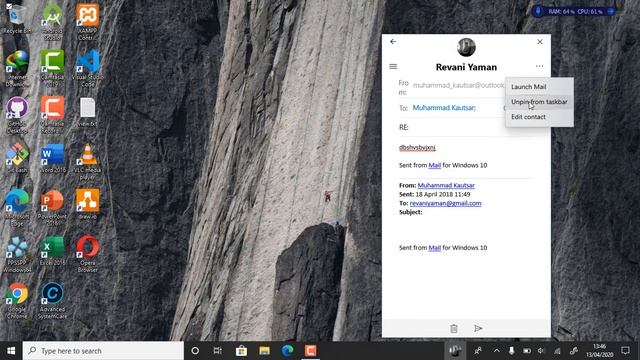This screenshot has width=640, height=360.
Task: Open the Opera Browser desktop icon
Action: (87, 254)
